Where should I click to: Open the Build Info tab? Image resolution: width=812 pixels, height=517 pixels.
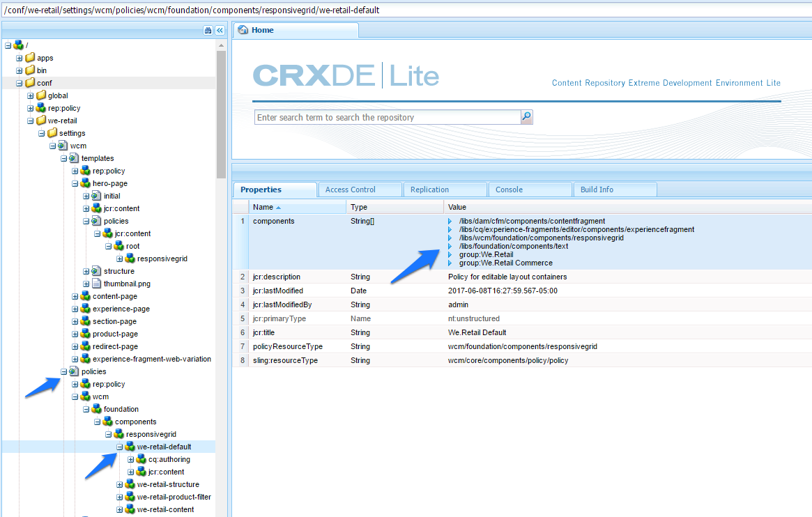click(615, 190)
